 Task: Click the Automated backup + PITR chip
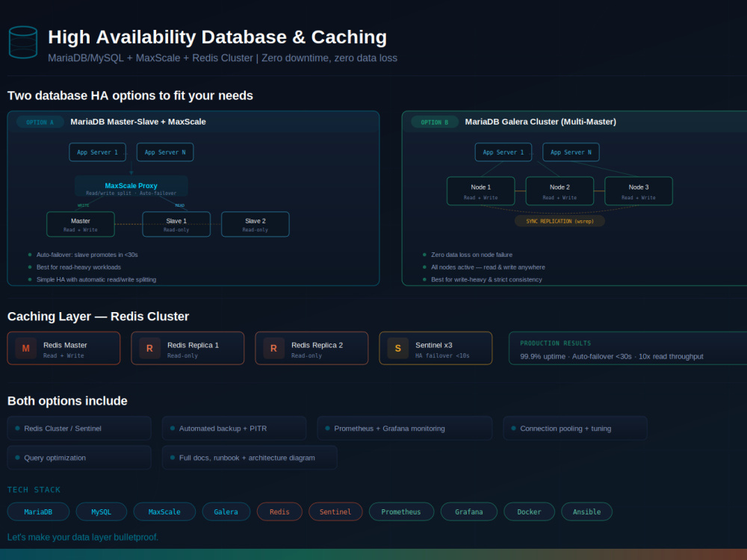[234, 428]
